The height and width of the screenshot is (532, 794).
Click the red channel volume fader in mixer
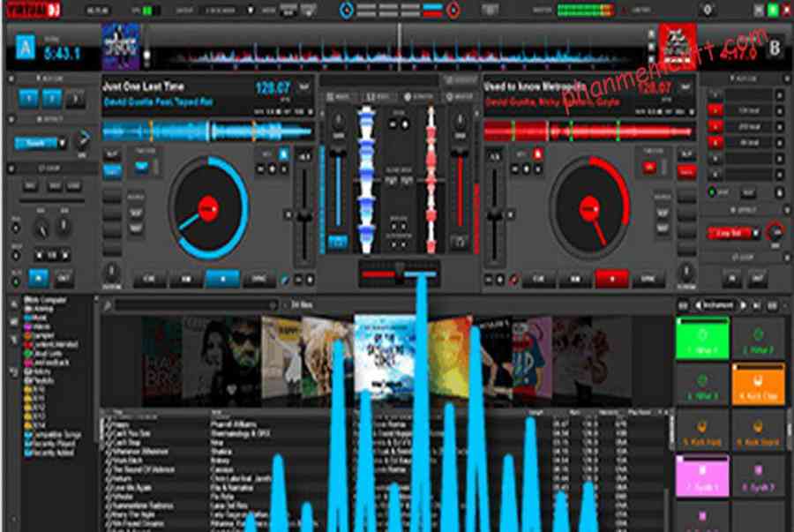tap(460, 190)
